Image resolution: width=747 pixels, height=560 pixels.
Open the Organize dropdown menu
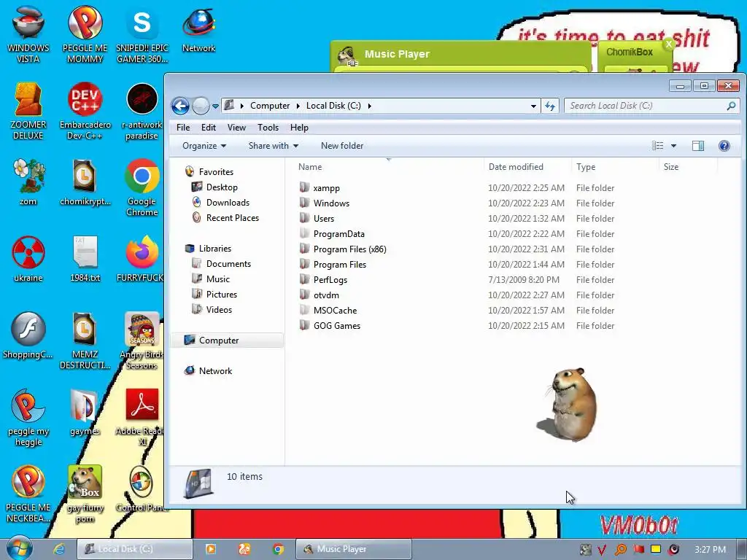click(x=204, y=146)
